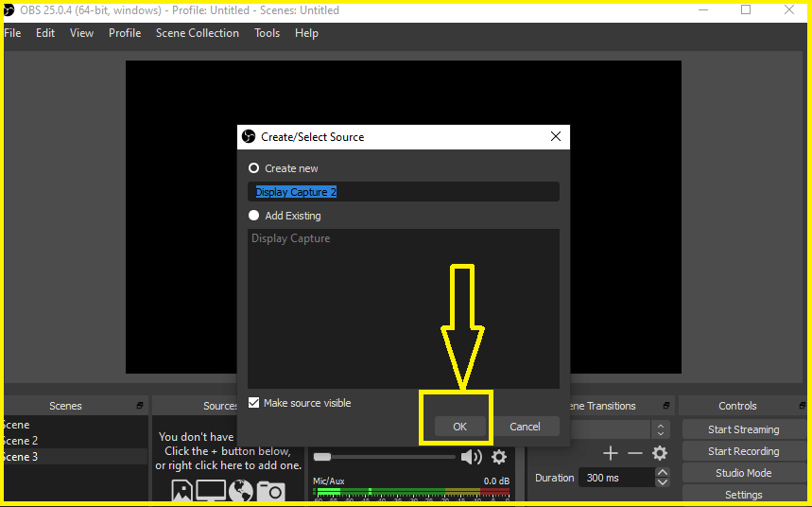Image resolution: width=812 pixels, height=507 pixels.
Task: Pop out the Controls dock
Action: click(x=803, y=406)
